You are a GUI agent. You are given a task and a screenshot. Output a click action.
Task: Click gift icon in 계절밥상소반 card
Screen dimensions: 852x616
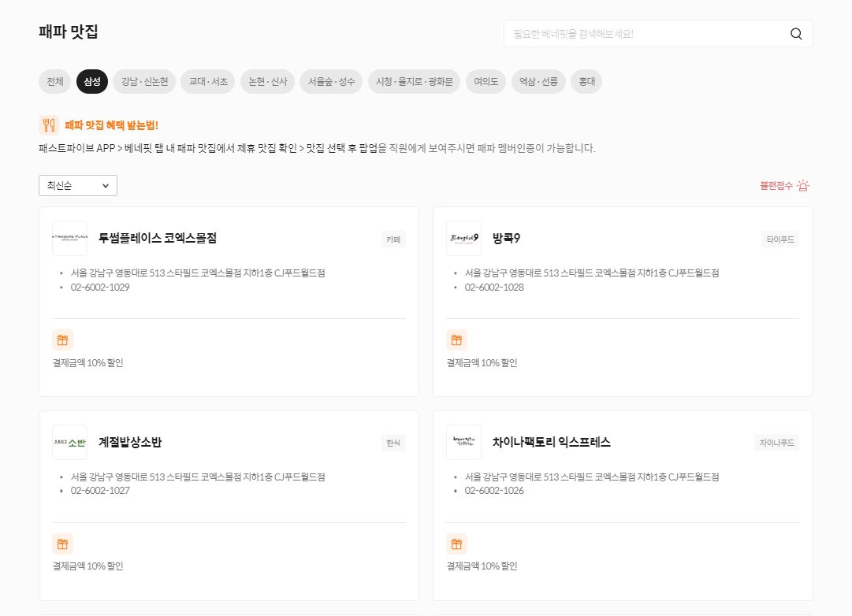pos(62,544)
